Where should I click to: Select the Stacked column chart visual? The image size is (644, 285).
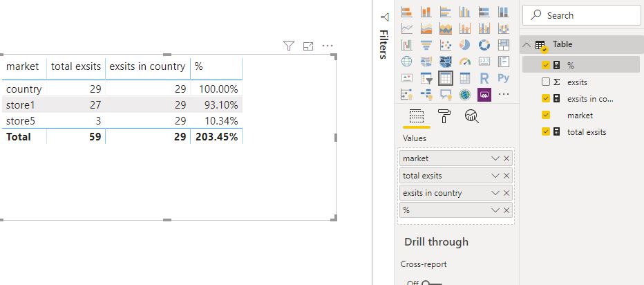coord(426,12)
